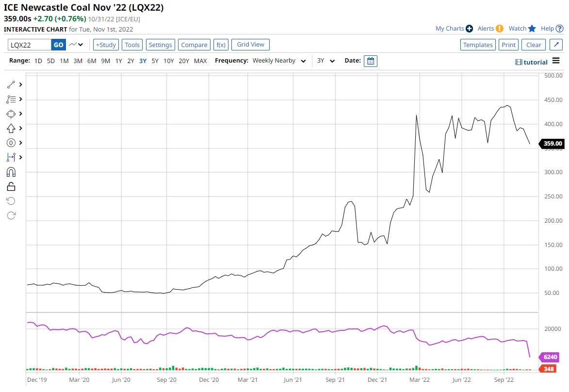
Task: Open the Templates button
Action: [x=478, y=45]
